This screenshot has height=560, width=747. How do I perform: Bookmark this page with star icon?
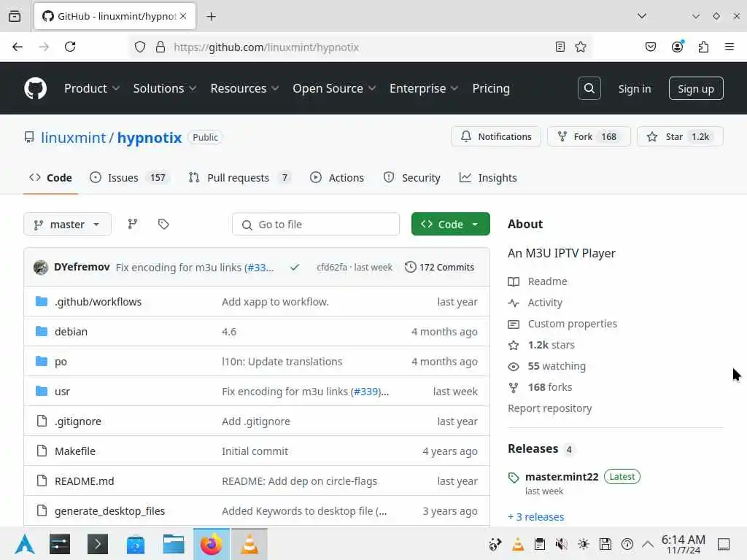pyautogui.click(x=580, y=47)
